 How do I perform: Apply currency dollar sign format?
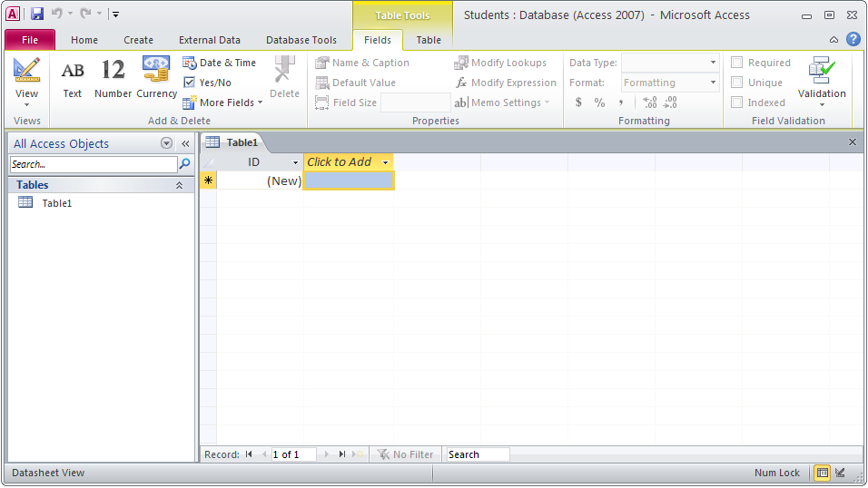coord(578,102)
